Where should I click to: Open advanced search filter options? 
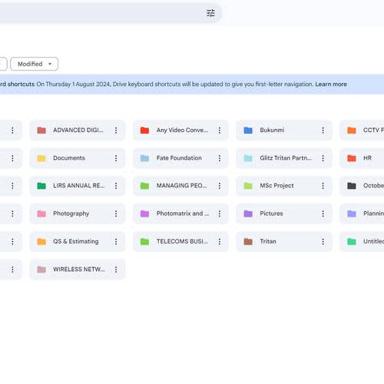(x=211, y=13)
